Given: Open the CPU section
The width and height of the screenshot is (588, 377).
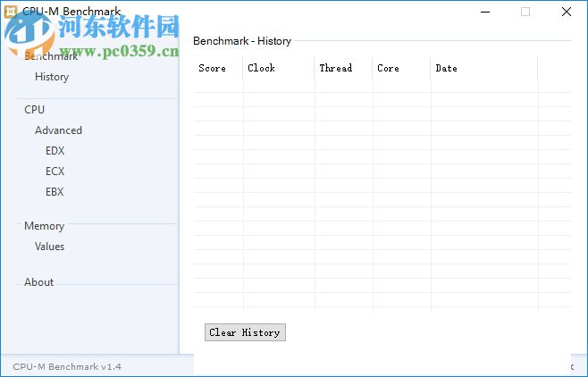Looking at the screenshot, I should click(x=35, y=110).
